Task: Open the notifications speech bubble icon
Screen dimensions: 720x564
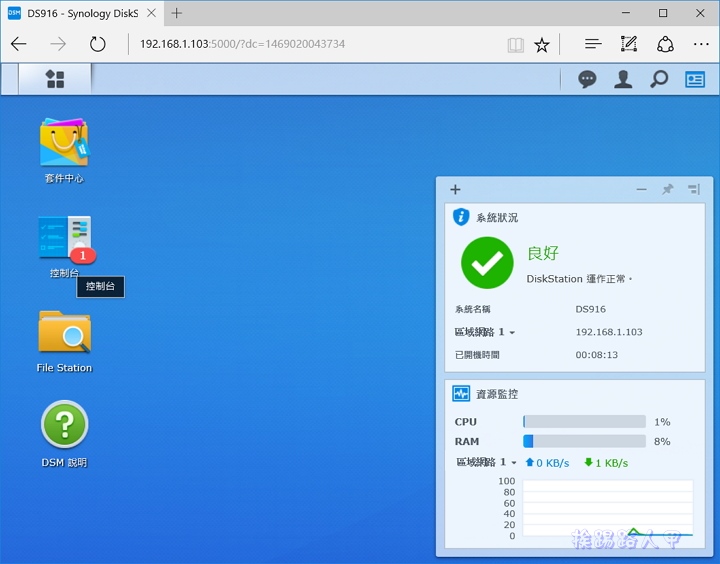Action: click(587, 79)
